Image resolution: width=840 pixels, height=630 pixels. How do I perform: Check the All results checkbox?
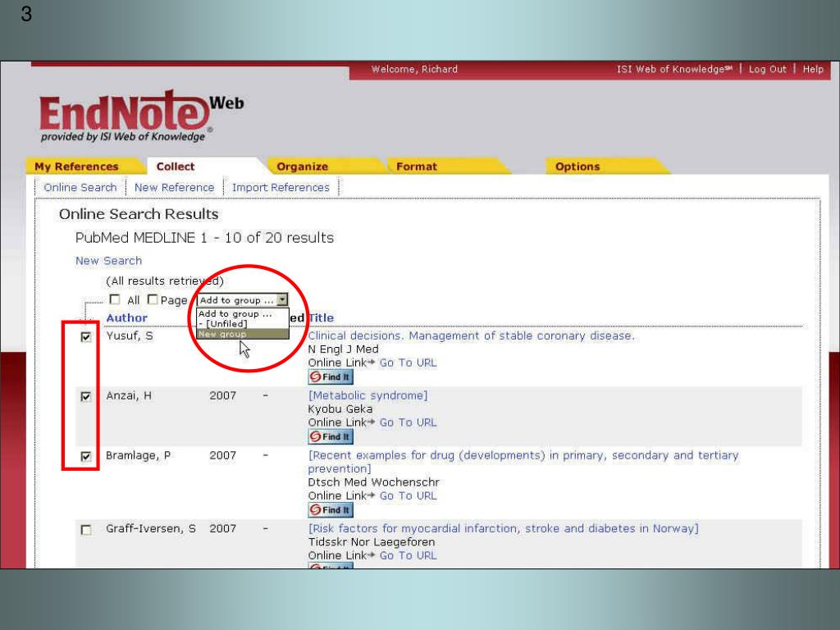[115, 299]
